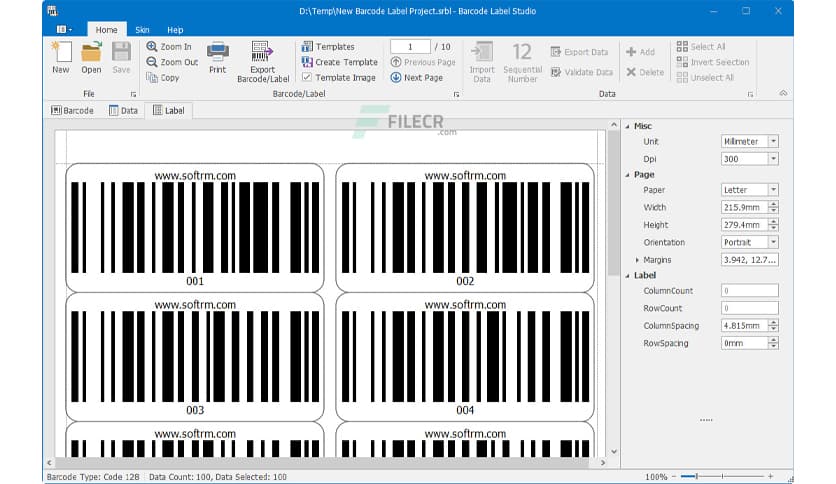Image resolution: width=836 pixels, height=484 pixels.
Task: Collapse the Page section
Action: (x=628, y=175)
